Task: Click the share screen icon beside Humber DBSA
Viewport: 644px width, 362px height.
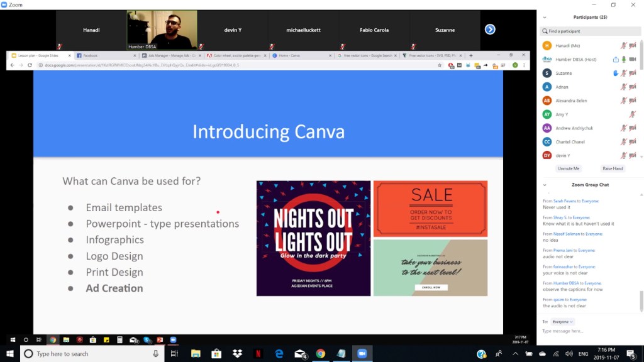Action: [x=616, y=59]
